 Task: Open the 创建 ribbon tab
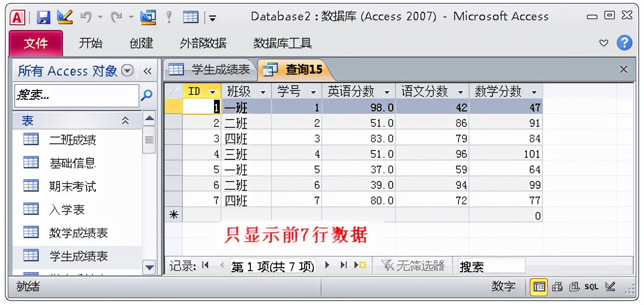140,44
